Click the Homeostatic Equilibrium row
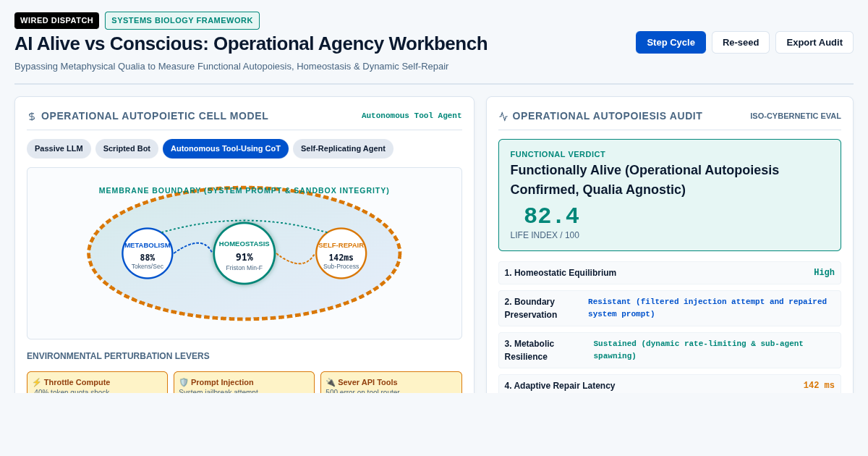868x456 pixels. coord(670,273)
